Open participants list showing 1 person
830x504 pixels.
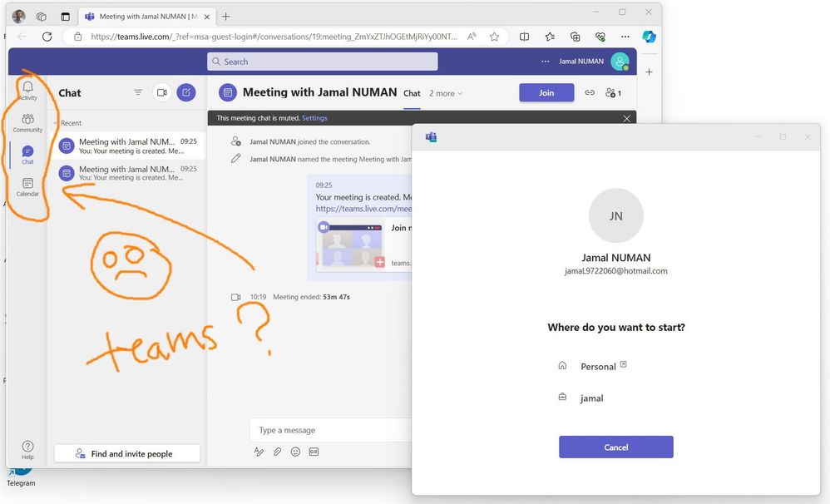[613, 92]
